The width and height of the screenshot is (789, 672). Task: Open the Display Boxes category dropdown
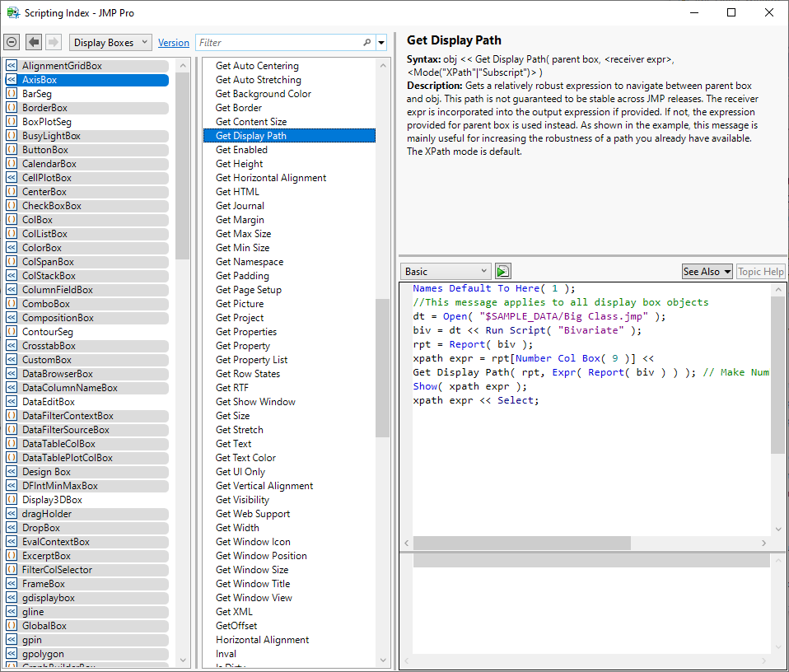pos(110,42)
